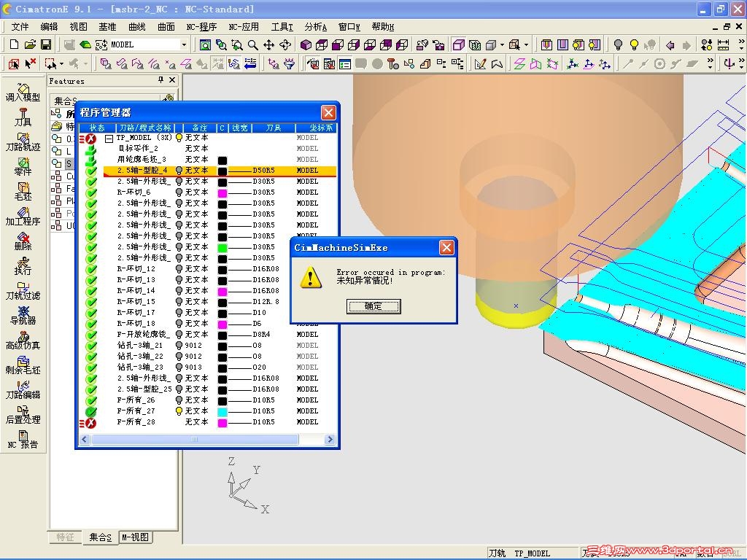Click the funnel filter toolbar icon

click(289, 63)
